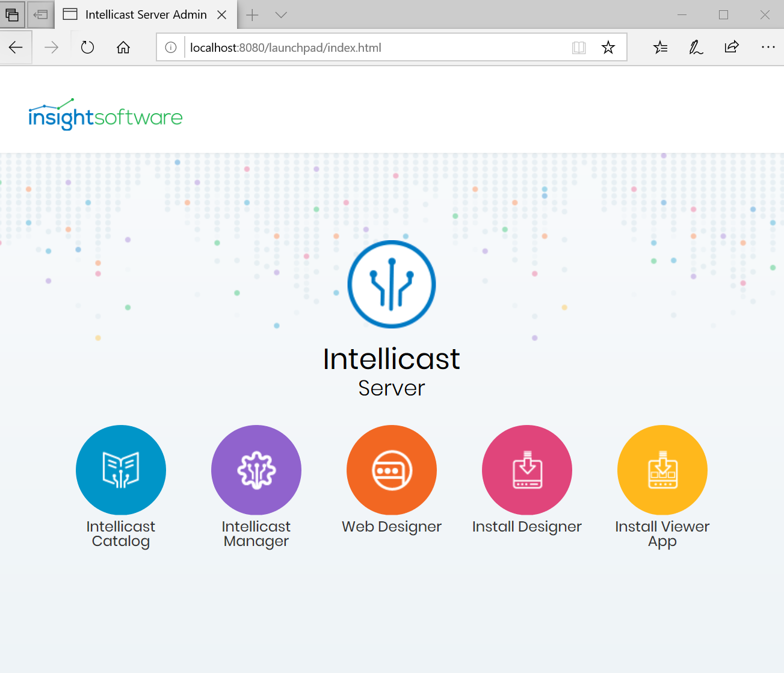The width and height of the screenshot is (784, 673).
Task: Click the insightsoftware logo
Action: [105, 114]
